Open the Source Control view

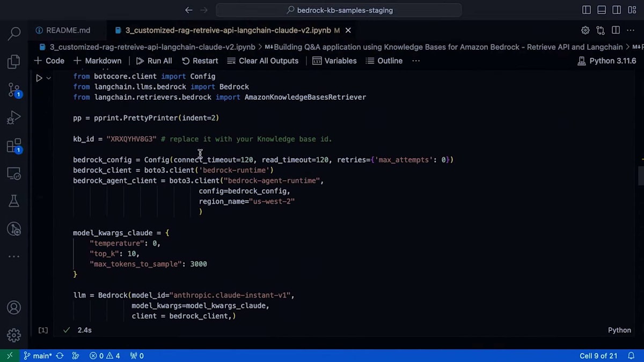click(14, 90)
